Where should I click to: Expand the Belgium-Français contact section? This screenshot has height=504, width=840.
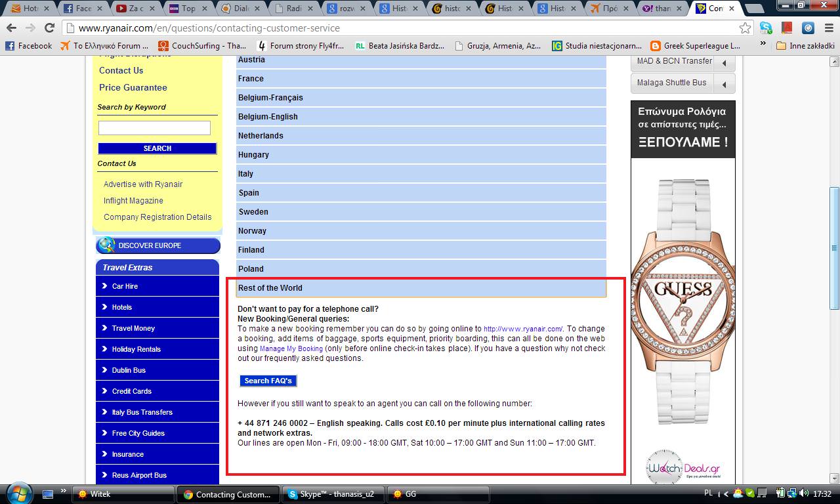click(421, 98)
